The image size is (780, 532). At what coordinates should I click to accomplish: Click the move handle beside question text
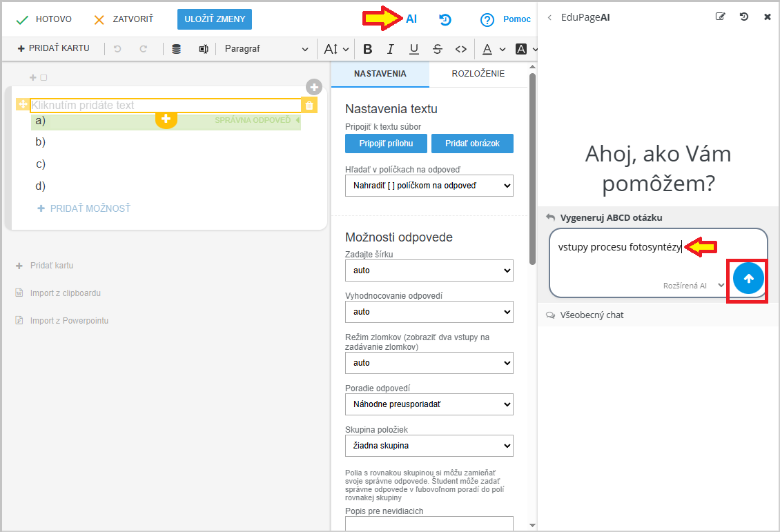click(22, 104)
